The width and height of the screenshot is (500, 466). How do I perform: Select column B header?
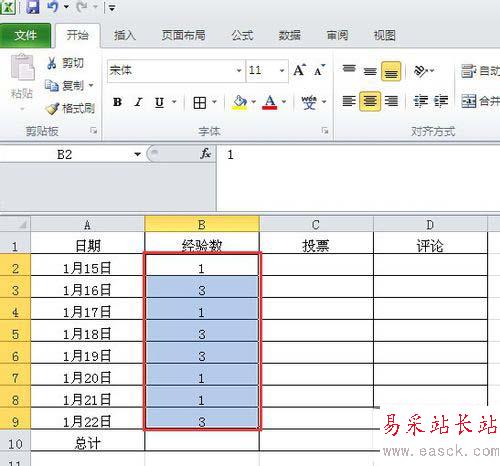click(x=202, y=224)
